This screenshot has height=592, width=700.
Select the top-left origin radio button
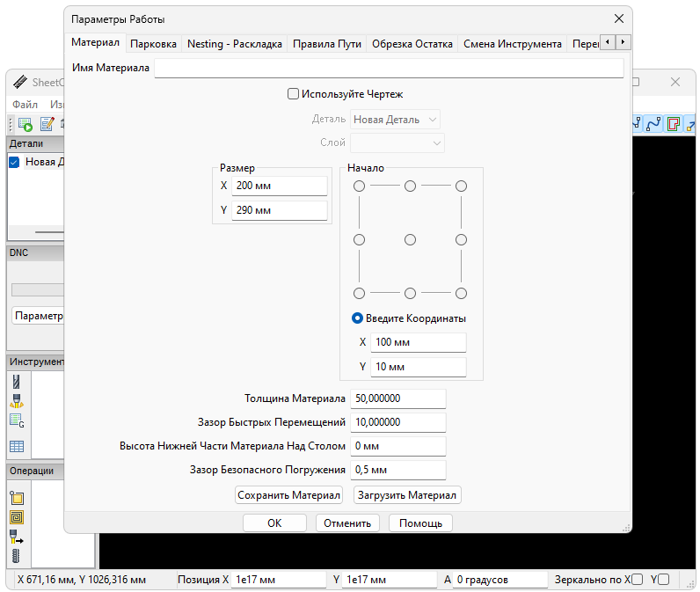pos(359,186)
